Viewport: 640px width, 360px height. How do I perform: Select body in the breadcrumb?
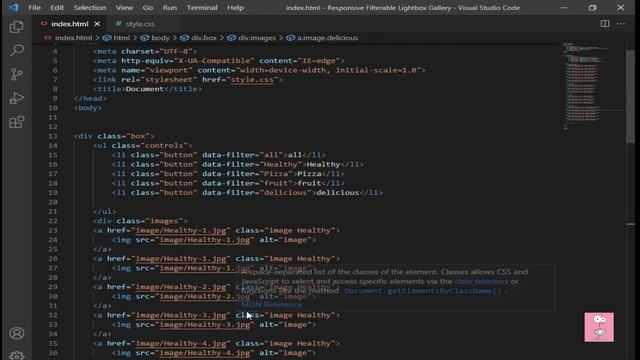point(160,38)
